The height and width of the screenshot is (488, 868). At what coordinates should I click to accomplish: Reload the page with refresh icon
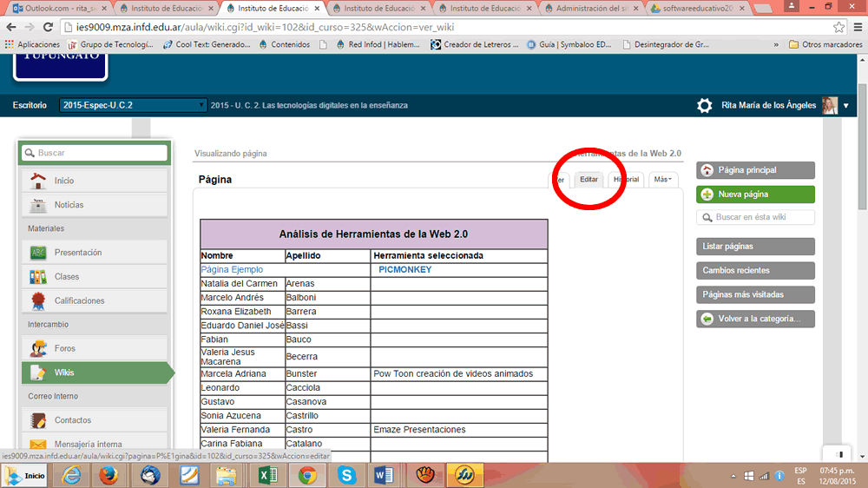coord(48,27)
